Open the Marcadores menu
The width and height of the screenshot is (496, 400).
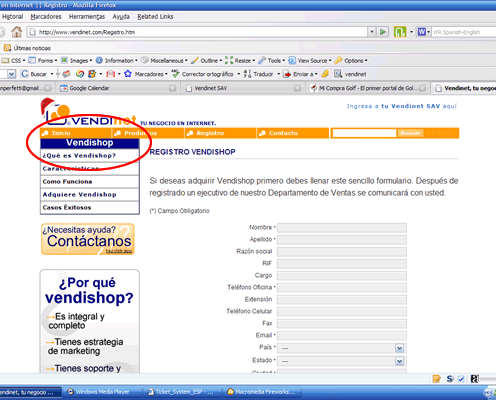46,17
